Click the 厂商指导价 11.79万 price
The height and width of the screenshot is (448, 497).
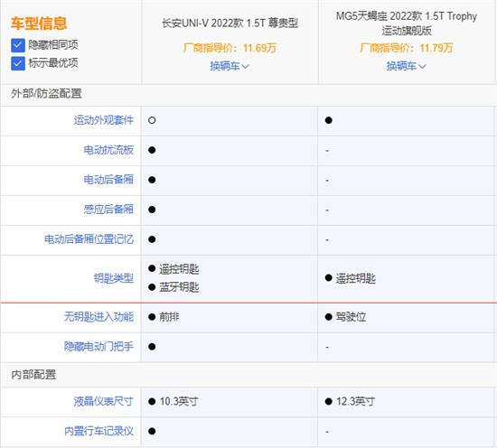(x=406, y=48)
